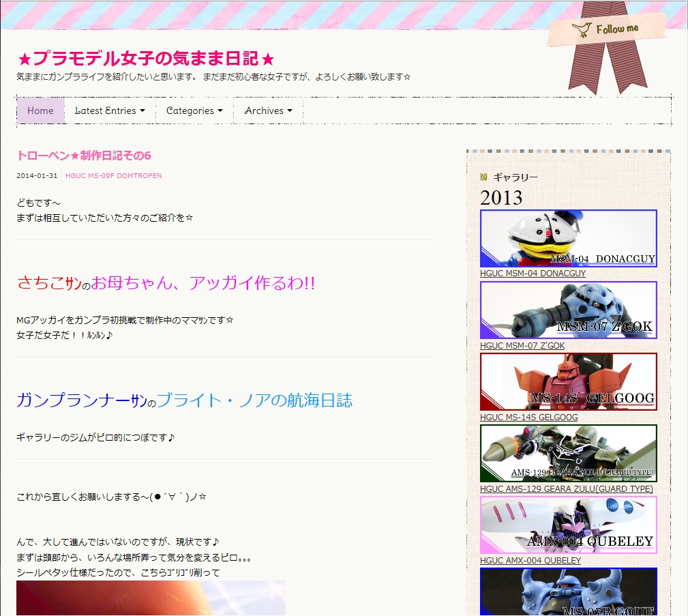Viewport: 688px width, 616px height.
Task: Click blue text ガンプランナーｻﾝ
Action: pyautogui.click(x=82, y=400)
